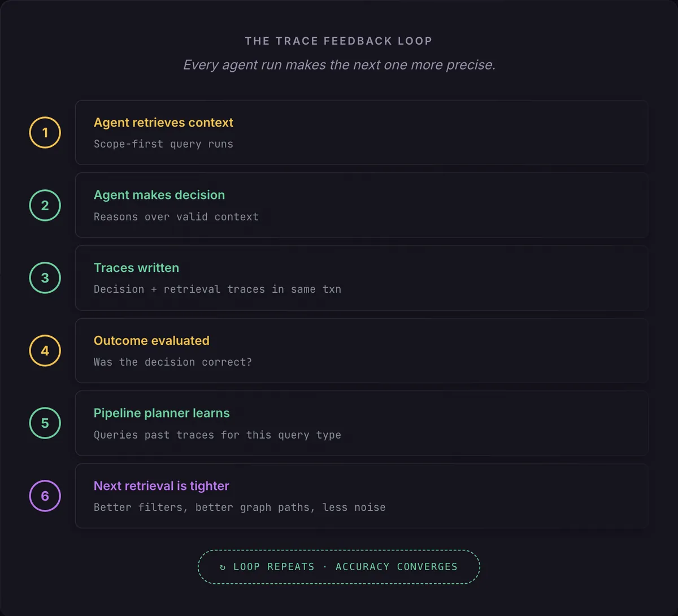Click 'Was the decision correct?' text
678x616 pixels.
pos(172,362)
